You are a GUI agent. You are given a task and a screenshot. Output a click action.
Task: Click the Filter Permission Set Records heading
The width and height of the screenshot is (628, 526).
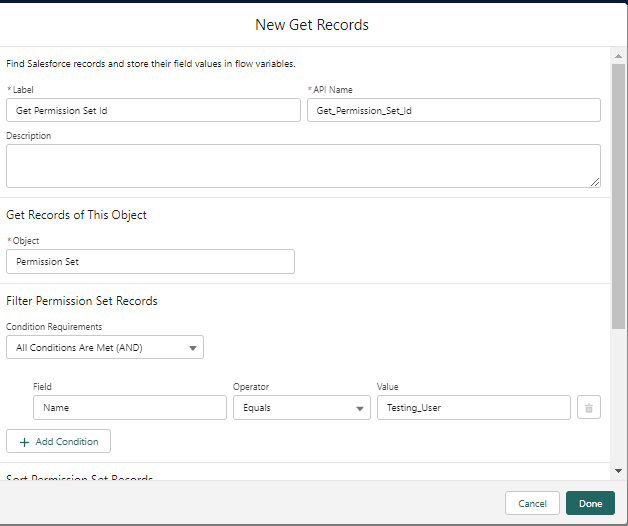(x=82, y=301)
